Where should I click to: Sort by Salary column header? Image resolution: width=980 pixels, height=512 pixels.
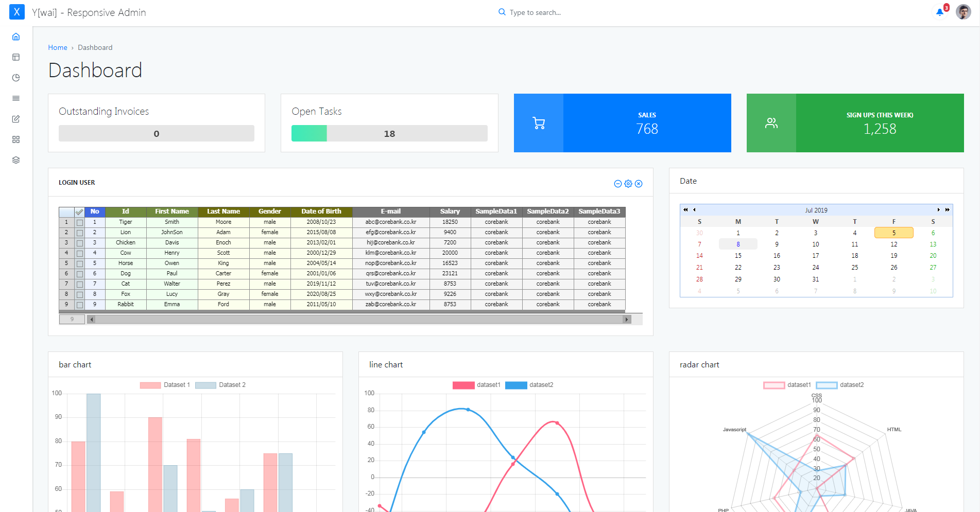pos(450,211)
